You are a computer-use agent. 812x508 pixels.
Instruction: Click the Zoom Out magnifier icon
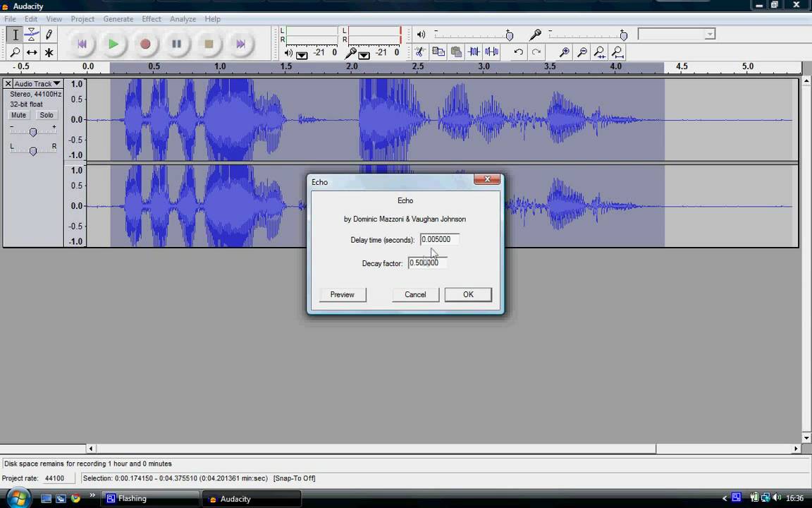coord(582,52)
